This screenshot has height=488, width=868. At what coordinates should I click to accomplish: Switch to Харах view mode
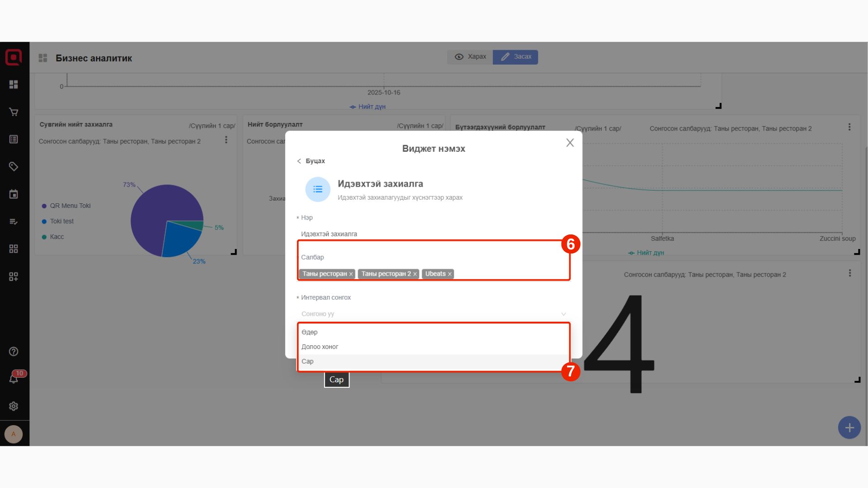470,57
